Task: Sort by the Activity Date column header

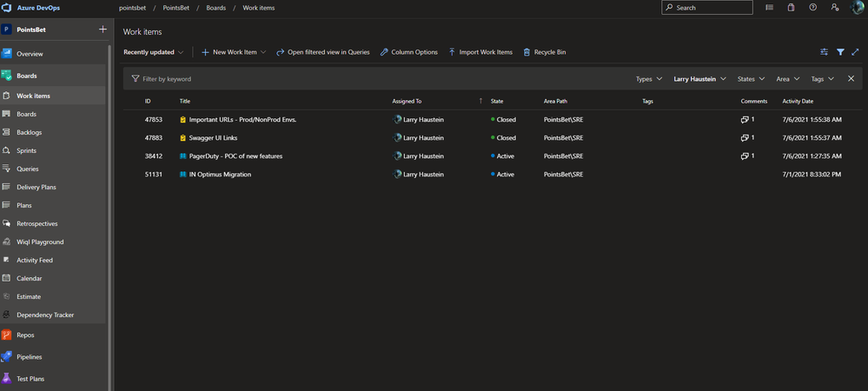Action: coord(798,102)
